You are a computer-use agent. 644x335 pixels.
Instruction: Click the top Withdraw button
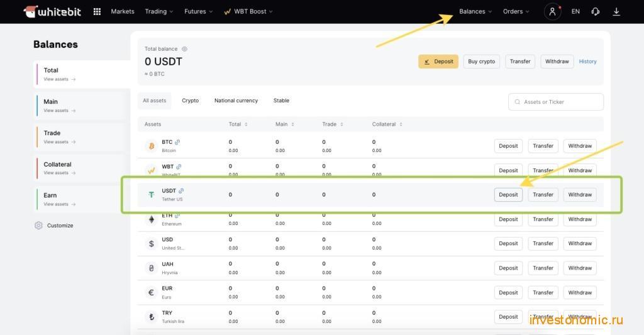[557, 62]
